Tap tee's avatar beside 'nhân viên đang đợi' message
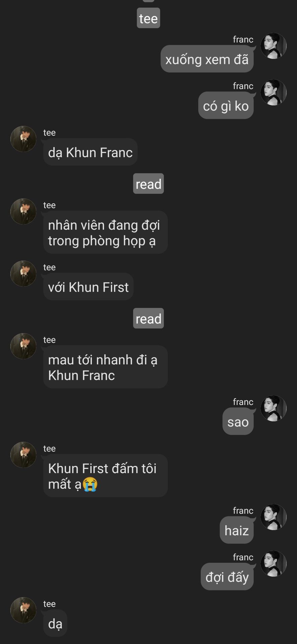This screenshot has height=644, width=297. click(23, 211)
